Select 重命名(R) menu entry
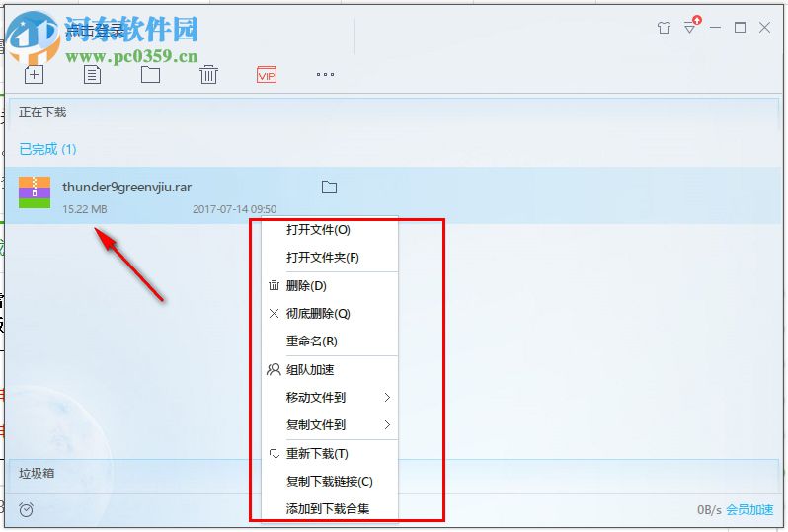Image resolution: width=788 pixels, height=532 pixels. pos(330,342)
